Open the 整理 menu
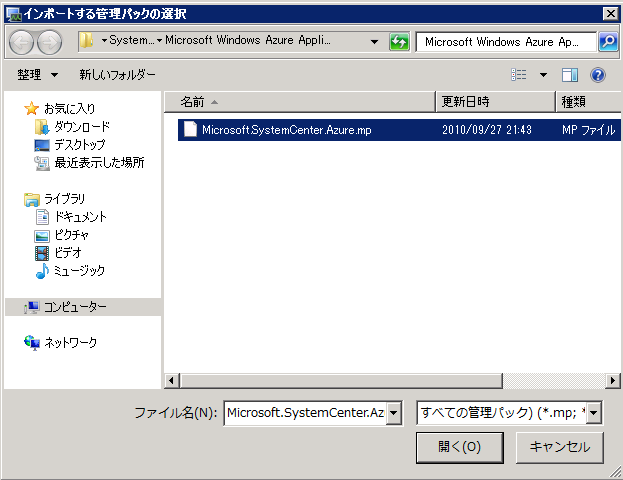The width and height of the screenshot is (623, 480). [x=37, y=75]
